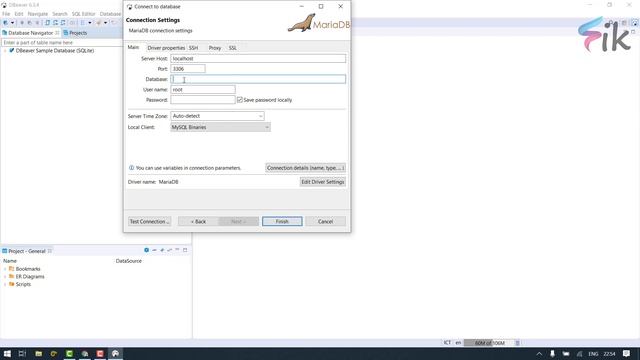Image resolution: width=640 pixels, height=360 pixels.
Task: Switch to the Main tab
Action: pyautogui.click(x=133, y=47)
